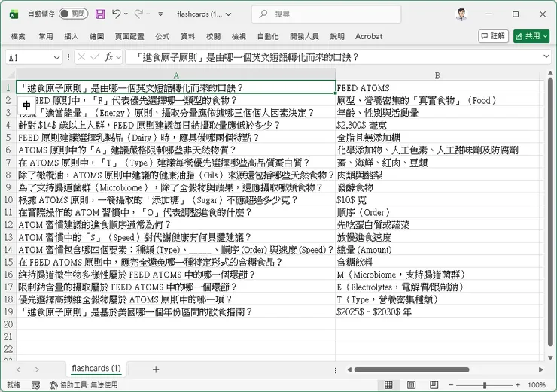
Task: Click the 註解 comments button
Action: pyautogui.click(x=494, y=36)
